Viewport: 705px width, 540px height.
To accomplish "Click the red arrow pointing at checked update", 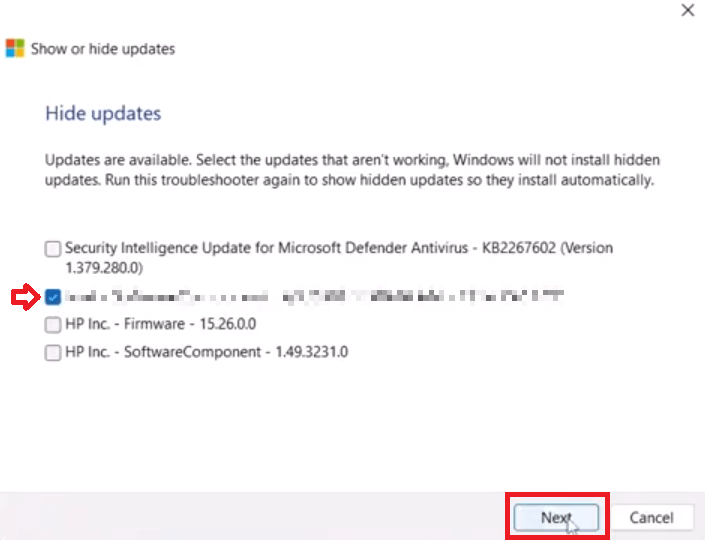I will 22,297.
